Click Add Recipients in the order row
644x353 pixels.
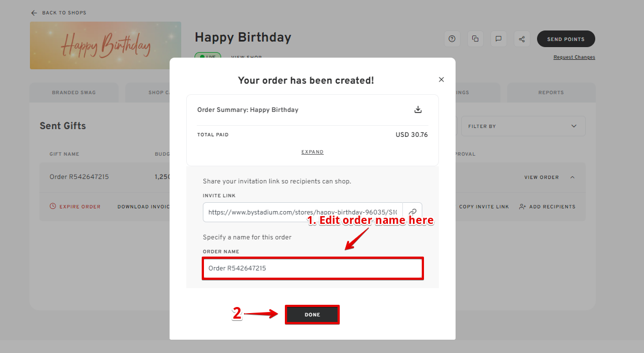coord(547,207)
